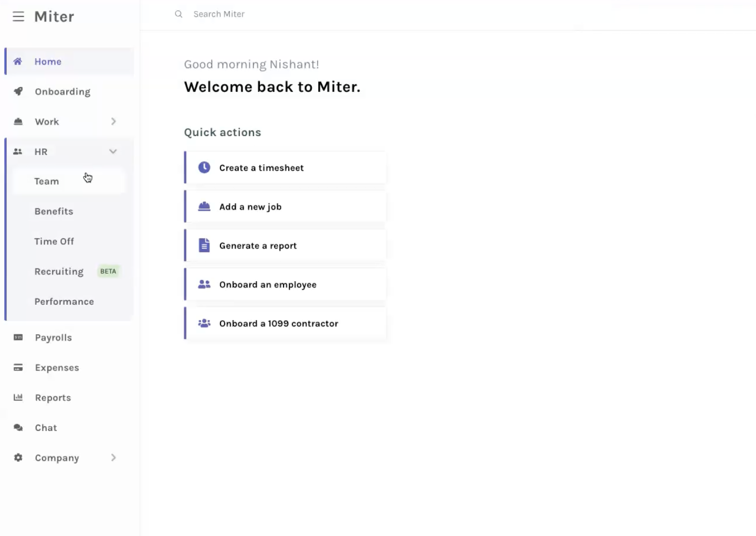Click the document icon on Generate a report
The image size is (756, 536).
[x=204, y=245]
